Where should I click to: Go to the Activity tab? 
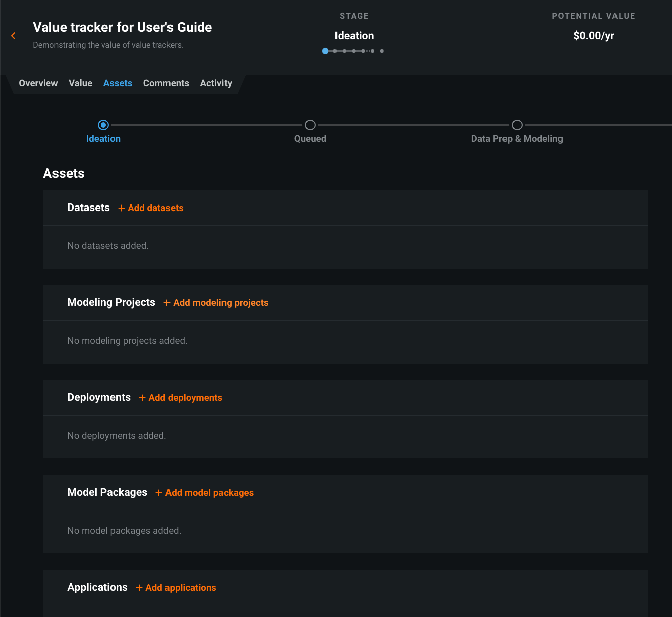[216, 83]
